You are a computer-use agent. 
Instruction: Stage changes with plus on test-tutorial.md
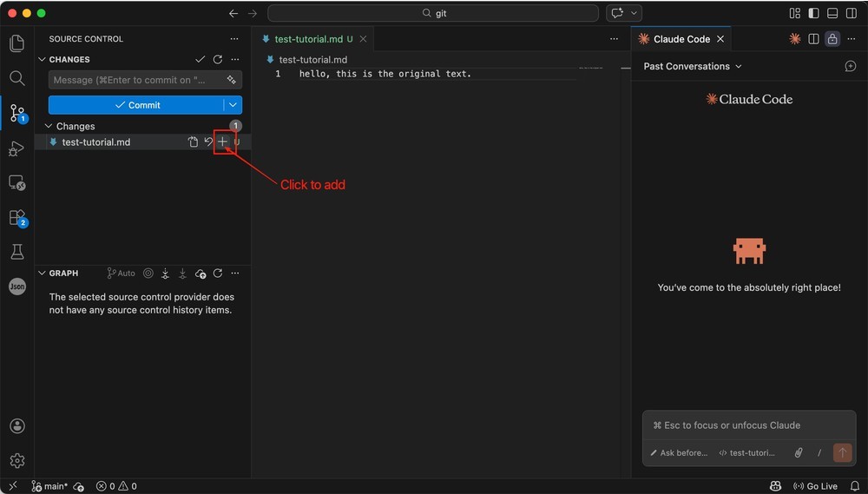[222, 142]
